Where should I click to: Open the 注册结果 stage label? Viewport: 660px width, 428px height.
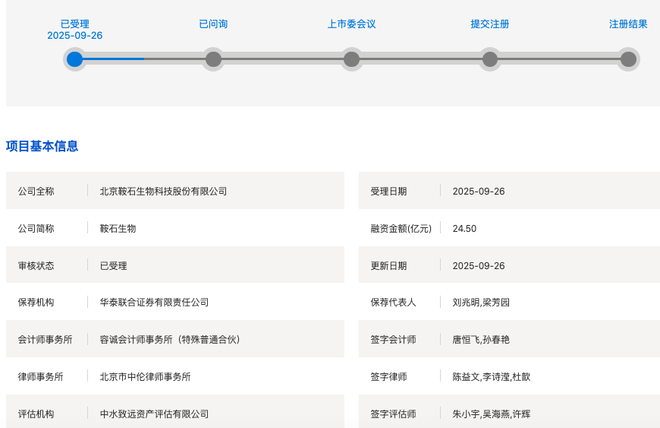coord(628,24)
